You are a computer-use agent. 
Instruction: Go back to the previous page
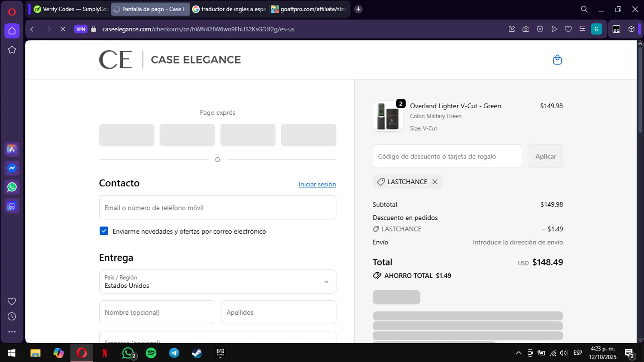[x=32, y=29]
